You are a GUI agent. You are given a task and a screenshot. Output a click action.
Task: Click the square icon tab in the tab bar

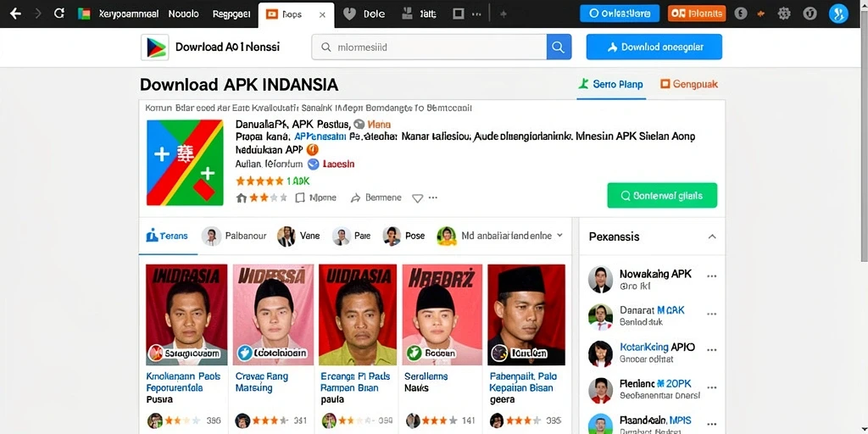tap(458, 14)
